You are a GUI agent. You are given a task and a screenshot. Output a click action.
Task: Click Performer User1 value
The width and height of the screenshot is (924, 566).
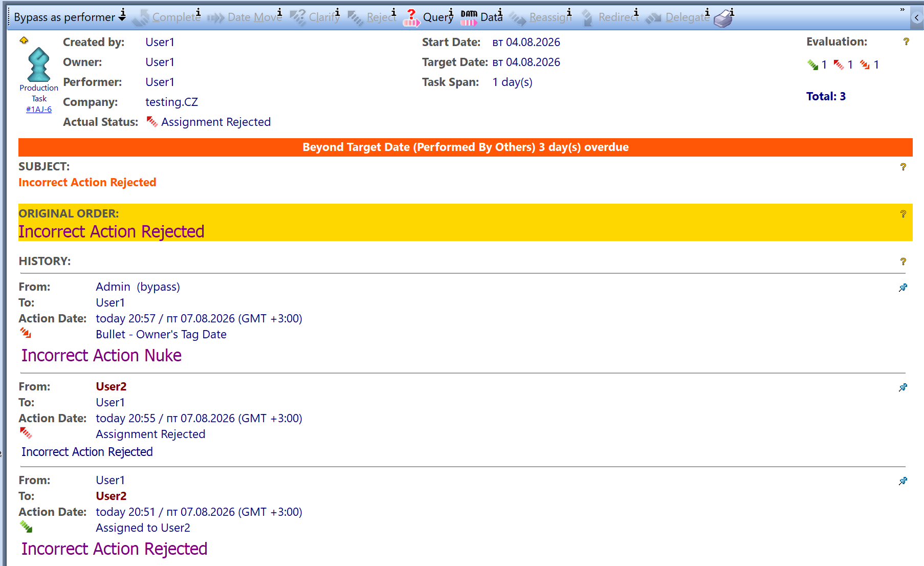pyautogui.click(x=160, y=82)
